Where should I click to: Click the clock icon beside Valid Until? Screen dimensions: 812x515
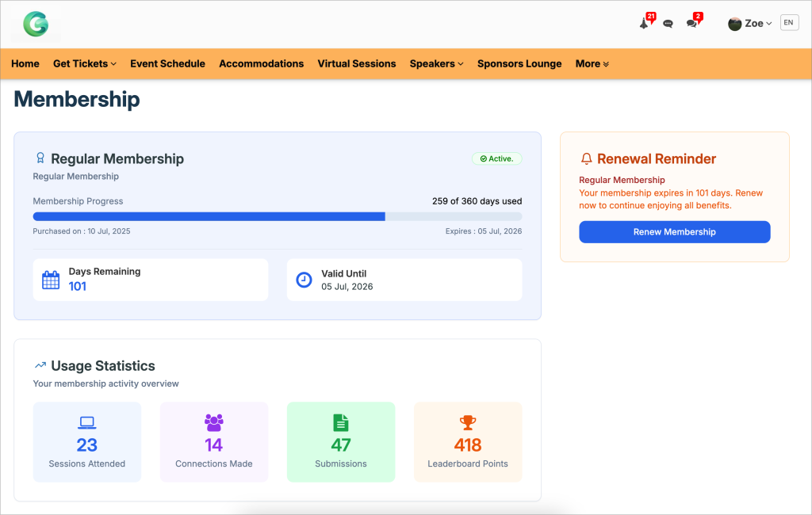click(x=304, y=280)
